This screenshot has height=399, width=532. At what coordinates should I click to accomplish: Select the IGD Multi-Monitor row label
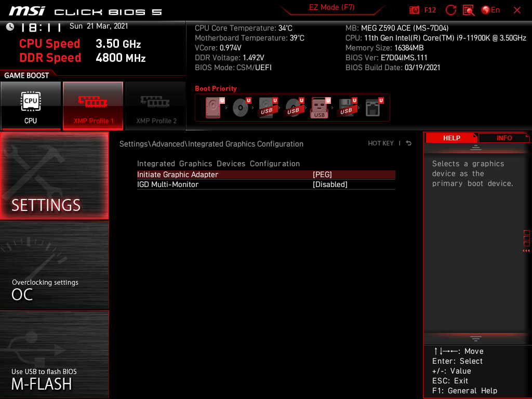pos(168,184)
